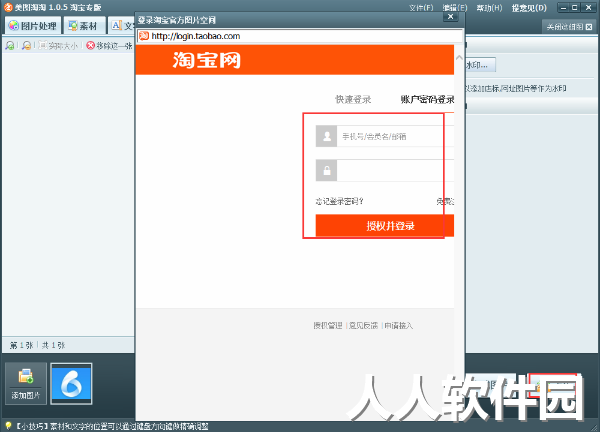
Task: Click the 美图淘淘 app icon in title bar
Action: pos(8,7)
